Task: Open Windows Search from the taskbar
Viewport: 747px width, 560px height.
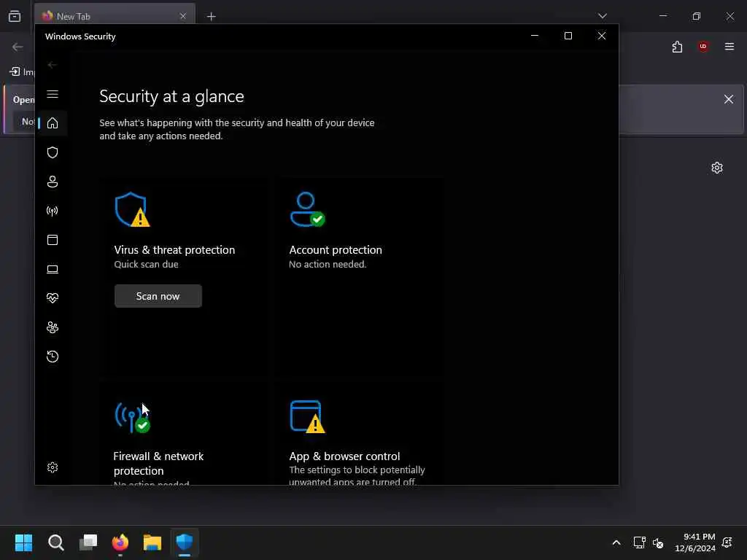Action: click(55, 542)
